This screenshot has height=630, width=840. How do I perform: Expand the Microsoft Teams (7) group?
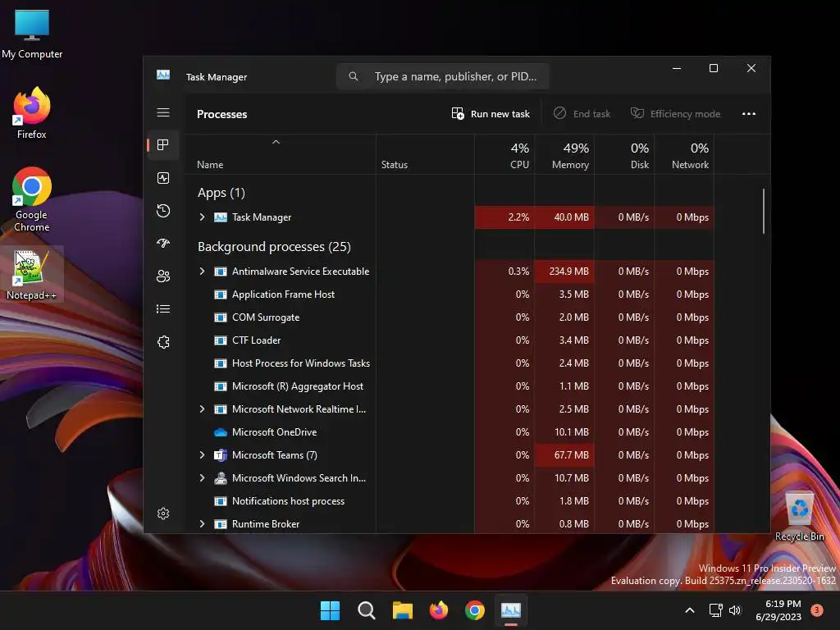202,454
